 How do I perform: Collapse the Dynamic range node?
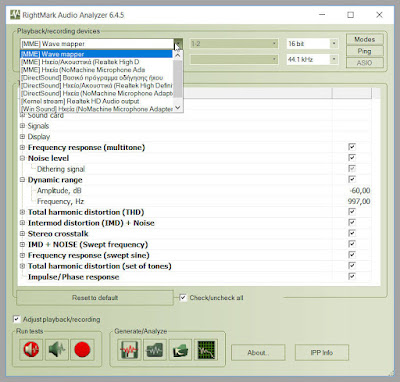coord(22,180)
